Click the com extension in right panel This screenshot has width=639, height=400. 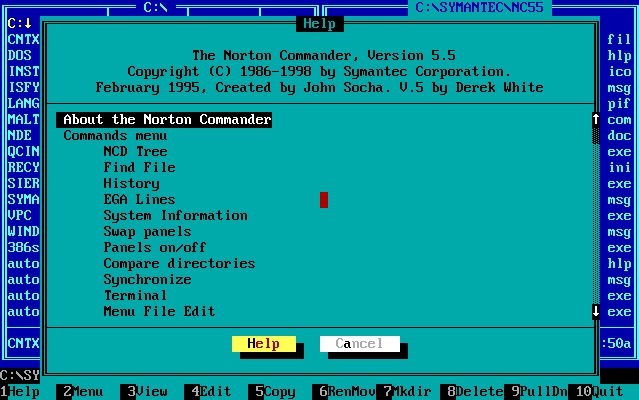619,120
